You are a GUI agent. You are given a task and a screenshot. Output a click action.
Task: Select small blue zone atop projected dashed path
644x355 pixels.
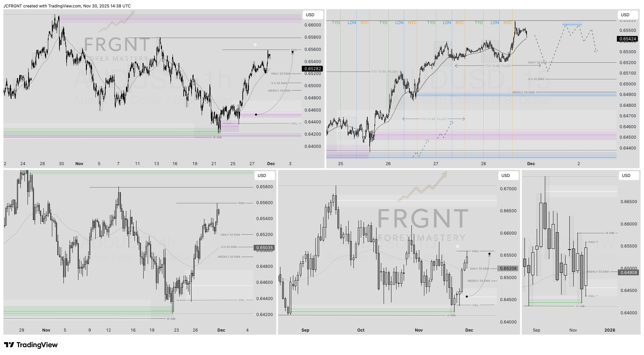coord(572,24)
